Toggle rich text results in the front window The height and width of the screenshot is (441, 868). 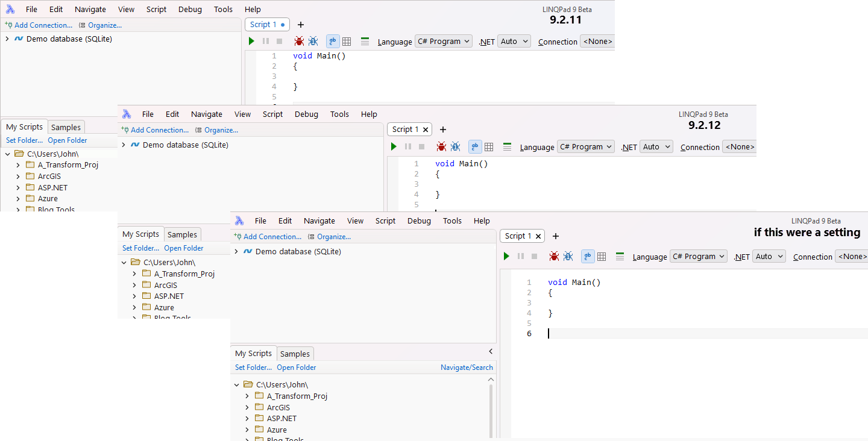click(588, 256)
